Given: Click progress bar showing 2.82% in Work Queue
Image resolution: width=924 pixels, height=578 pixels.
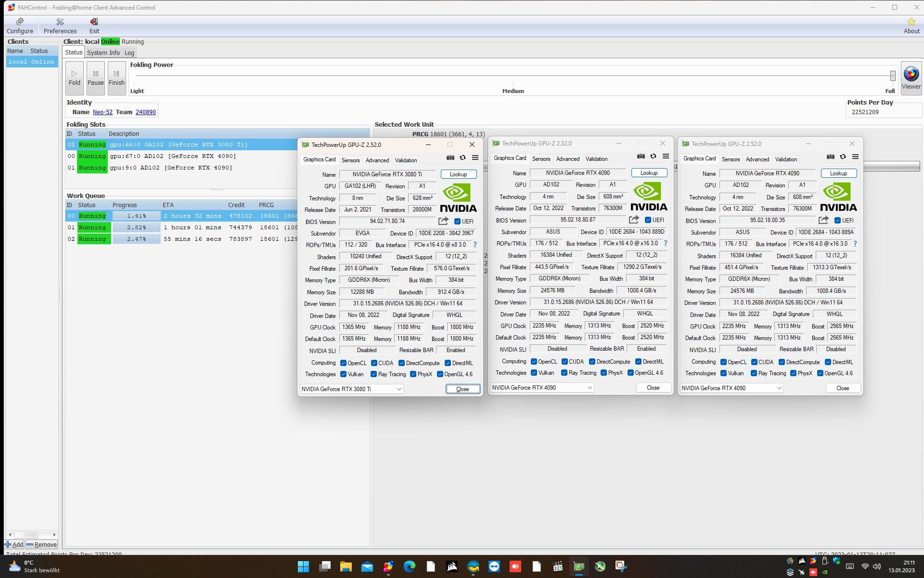Looking at the screenshot, I should tap(136, 227).
